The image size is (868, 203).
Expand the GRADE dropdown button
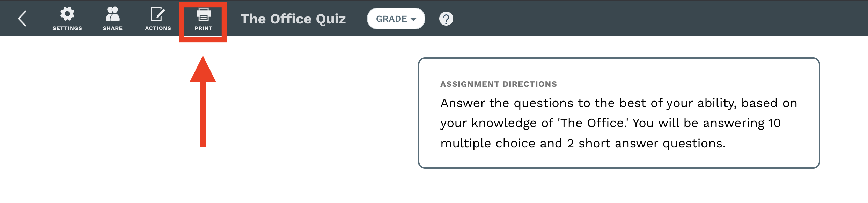point(396,19)
